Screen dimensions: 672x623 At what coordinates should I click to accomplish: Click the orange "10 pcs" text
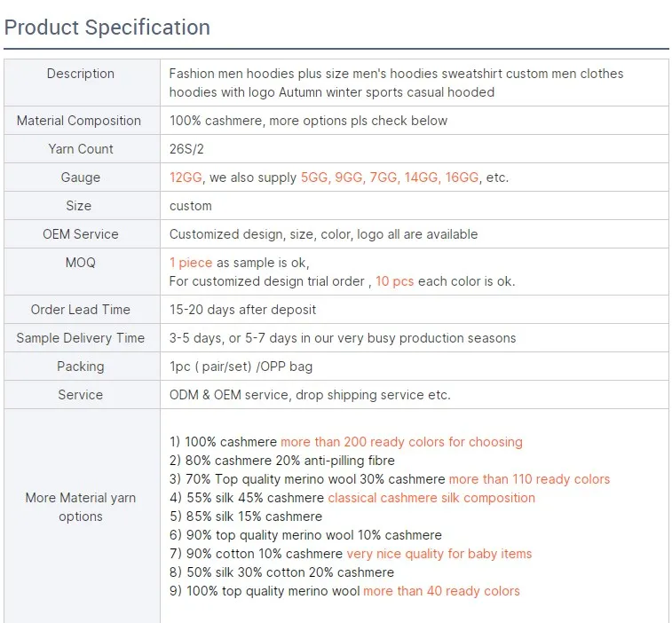[x=394, y=281]
